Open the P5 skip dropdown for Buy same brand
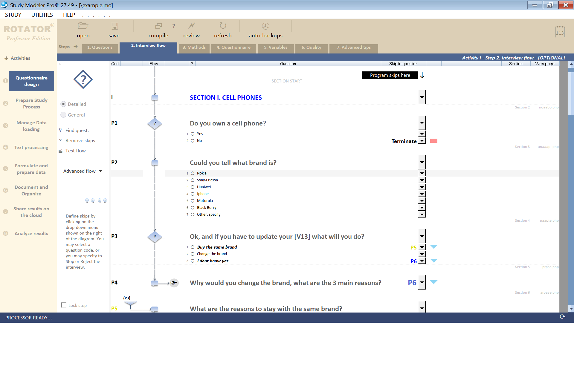Image resolution: width=574 pixels, height=392 pixels. coord(422,247)
